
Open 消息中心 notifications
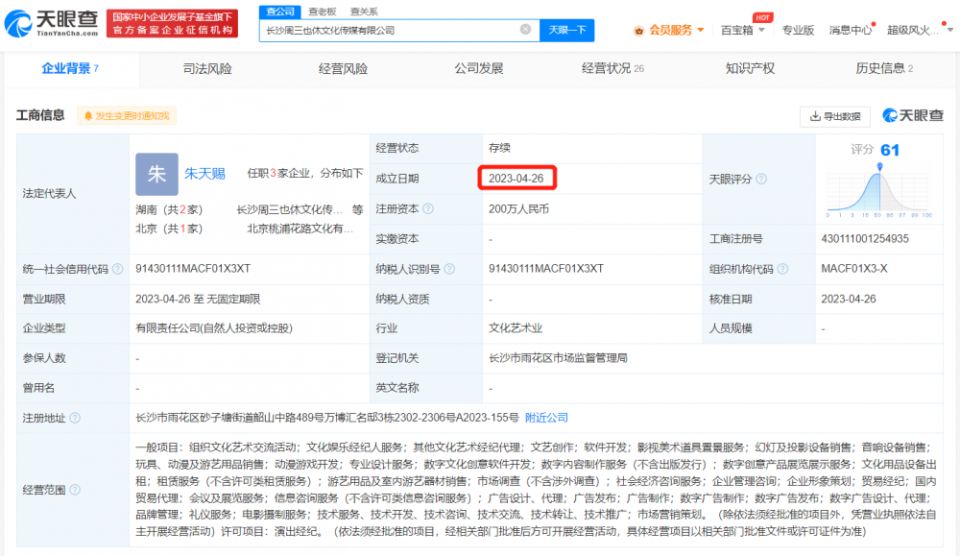pos(850,30)
